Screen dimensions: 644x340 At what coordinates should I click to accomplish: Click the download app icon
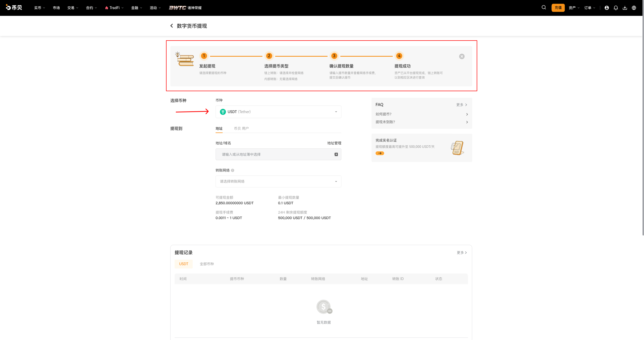pyautogui.click(x=625, y=8)
